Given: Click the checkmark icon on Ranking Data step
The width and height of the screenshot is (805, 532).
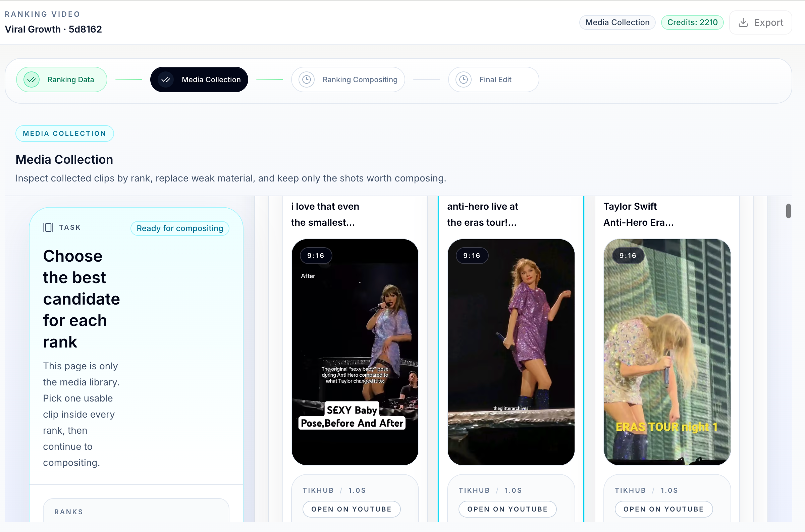Looking at the screenshot, I should 31,79.
